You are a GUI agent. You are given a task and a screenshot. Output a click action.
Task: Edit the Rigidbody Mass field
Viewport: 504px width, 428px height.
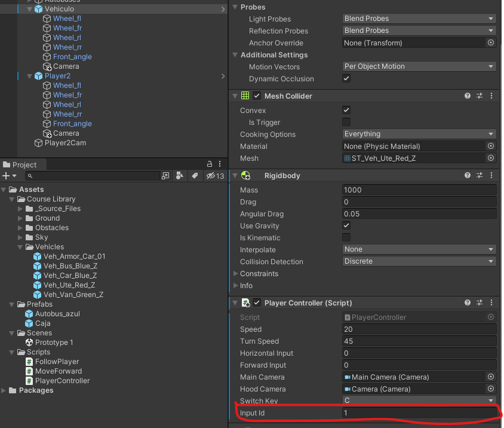[419, 190]
